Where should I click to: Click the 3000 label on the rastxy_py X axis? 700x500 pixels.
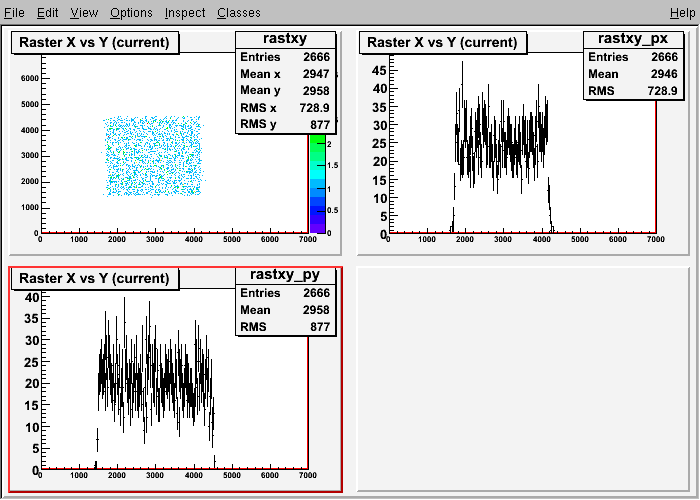point(155,475)
